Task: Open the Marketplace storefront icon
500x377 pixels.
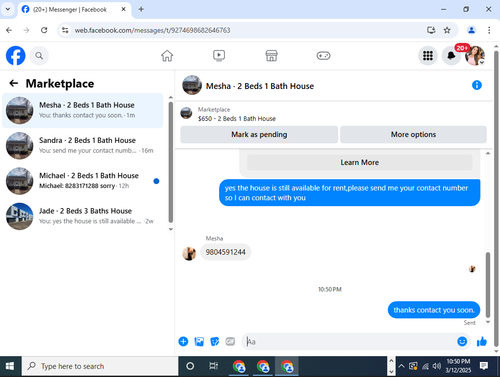Action: point(271,56)
